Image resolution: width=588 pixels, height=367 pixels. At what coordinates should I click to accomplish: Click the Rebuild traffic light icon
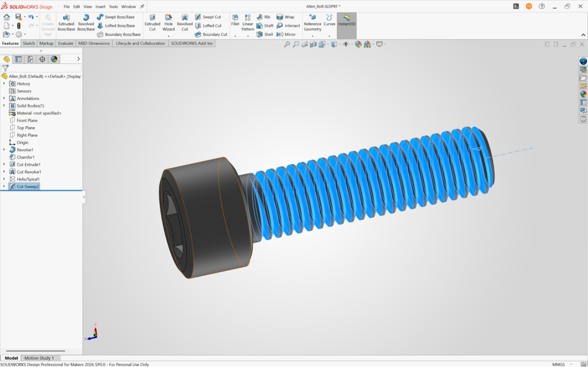(x=19, y=26)
